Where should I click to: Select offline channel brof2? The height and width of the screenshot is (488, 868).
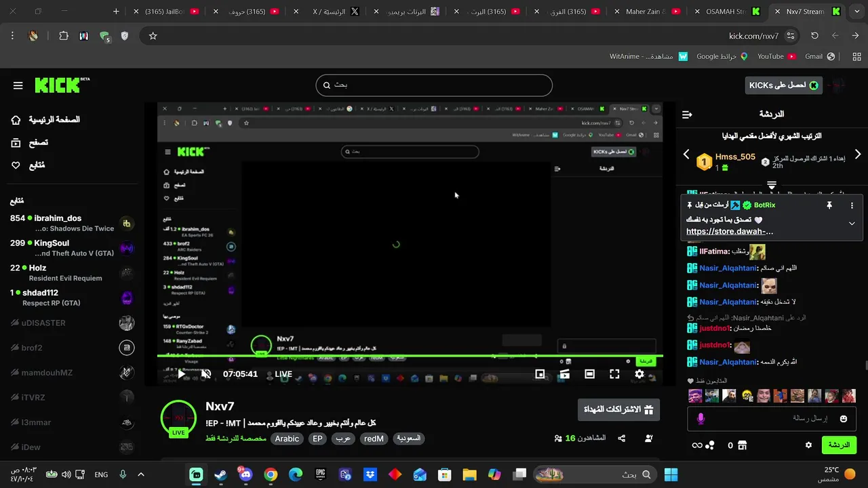click(x=71, y=348)
